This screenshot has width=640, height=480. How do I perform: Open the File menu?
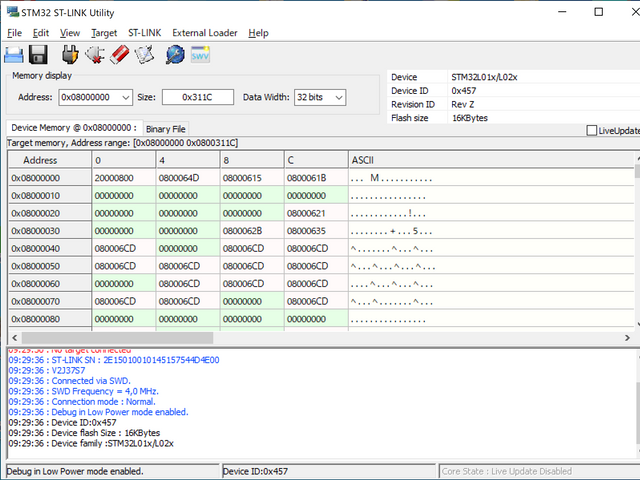15,33
